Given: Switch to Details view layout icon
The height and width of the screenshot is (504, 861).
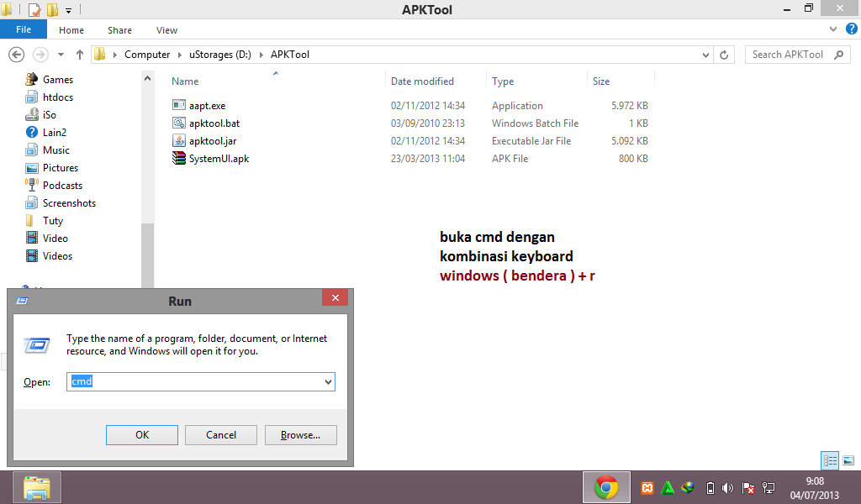Looking at the screenshot, I should 830,460.
